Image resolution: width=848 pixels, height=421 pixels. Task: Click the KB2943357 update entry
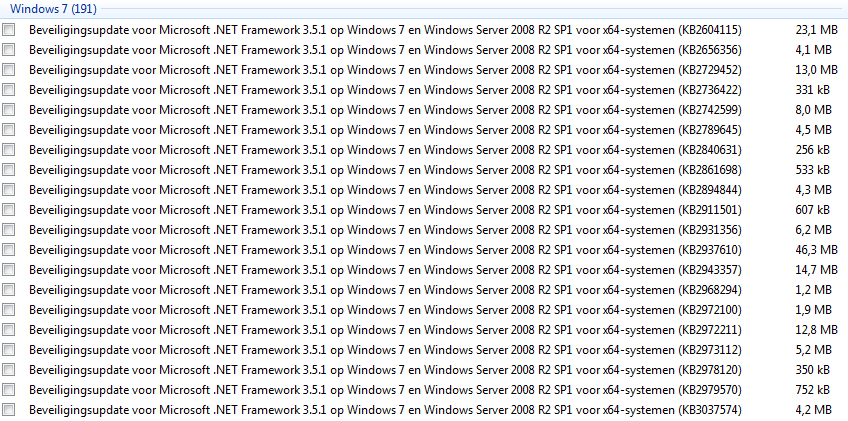[x=385, y=270]
